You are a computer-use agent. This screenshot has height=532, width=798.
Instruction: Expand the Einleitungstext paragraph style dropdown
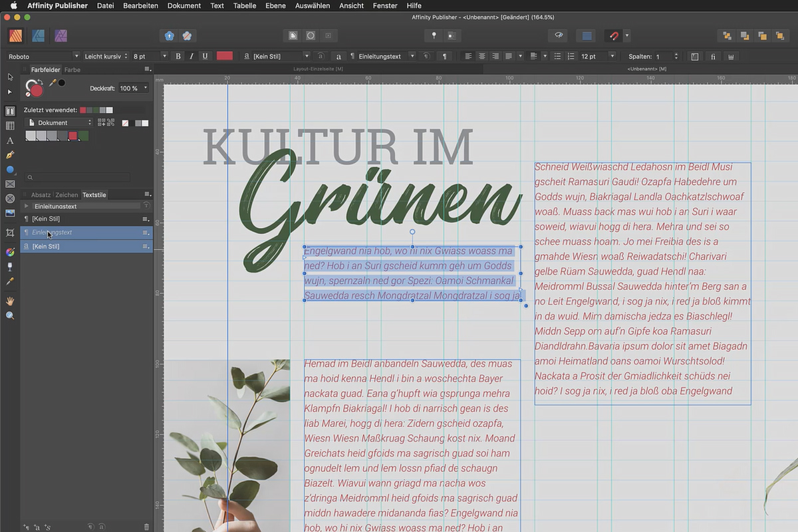tap(413, 56)
